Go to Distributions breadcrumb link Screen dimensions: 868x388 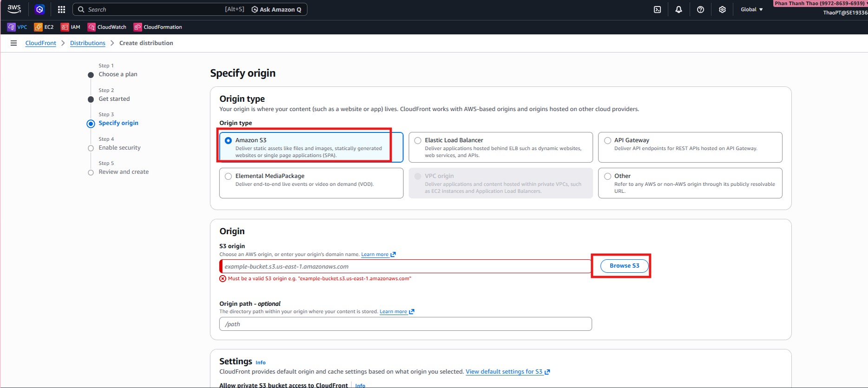(x=87, y=43)
